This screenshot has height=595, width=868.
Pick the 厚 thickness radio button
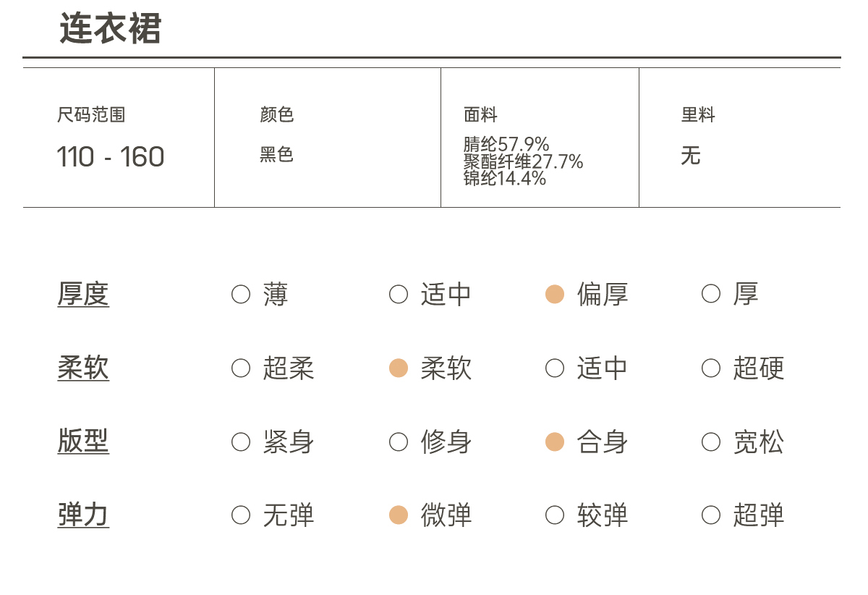pyautogui.click(x=711, y=294)
